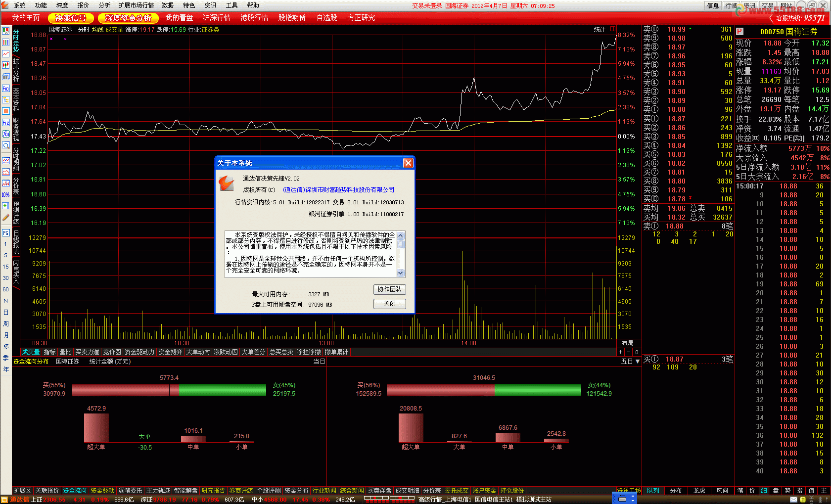Select the 技术分析 vertical tab
This screenshot has width=831, height=504.
click(16, 70)
